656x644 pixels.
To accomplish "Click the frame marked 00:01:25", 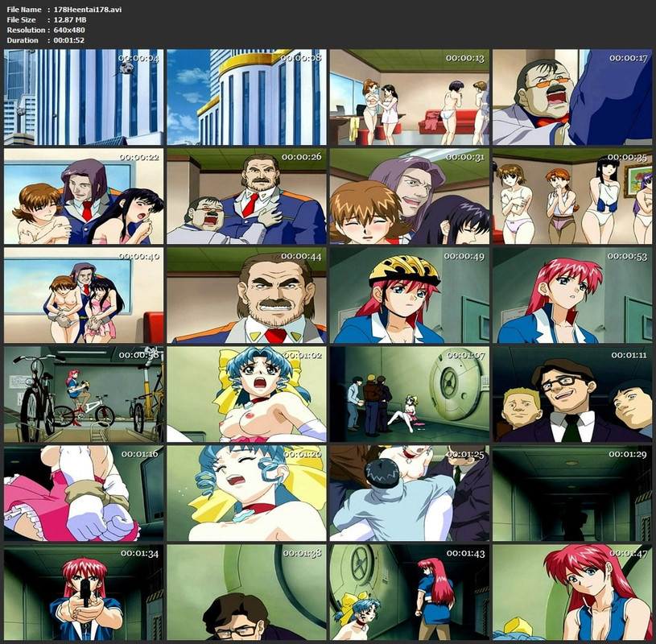I will point(409,493).
